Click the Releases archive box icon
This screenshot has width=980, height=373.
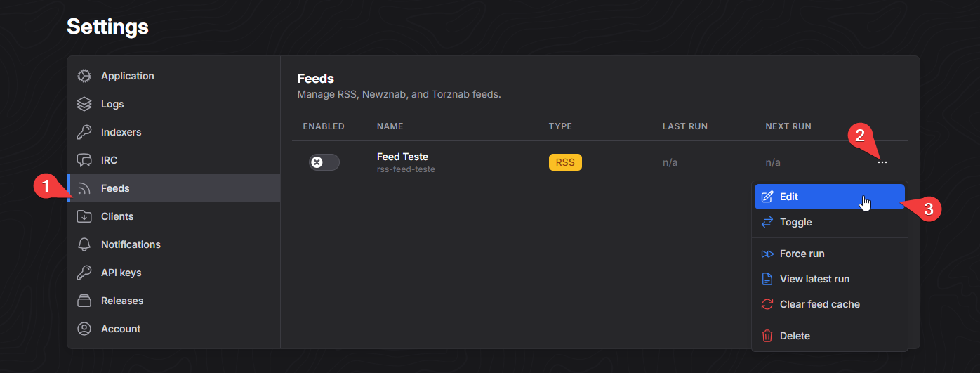(84, 301)
